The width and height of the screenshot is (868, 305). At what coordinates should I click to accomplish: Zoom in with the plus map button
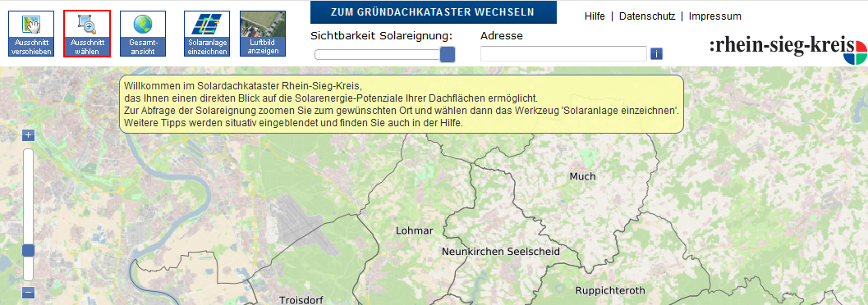[30, 134]
